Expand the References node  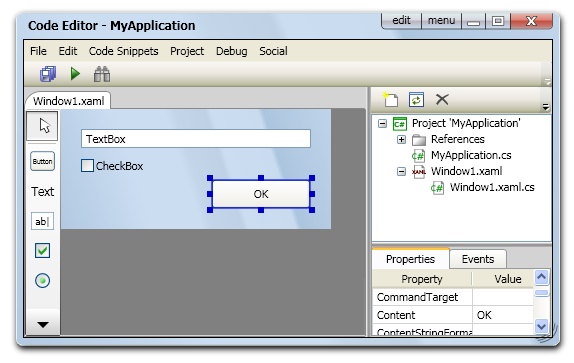tap(401, 140)
